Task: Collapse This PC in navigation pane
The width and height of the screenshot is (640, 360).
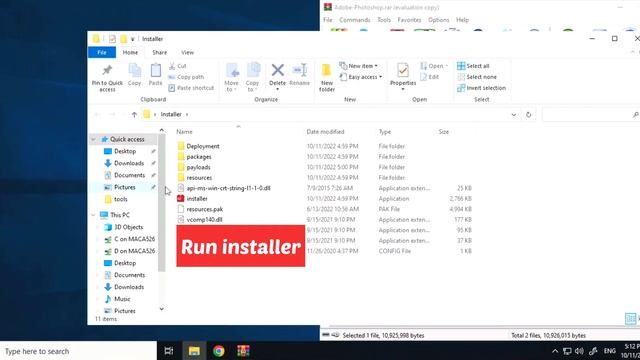Action: pos(93,215)
